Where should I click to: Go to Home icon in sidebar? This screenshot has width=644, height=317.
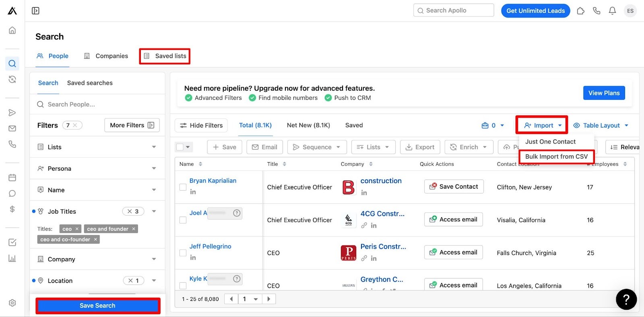pos(12,30)
